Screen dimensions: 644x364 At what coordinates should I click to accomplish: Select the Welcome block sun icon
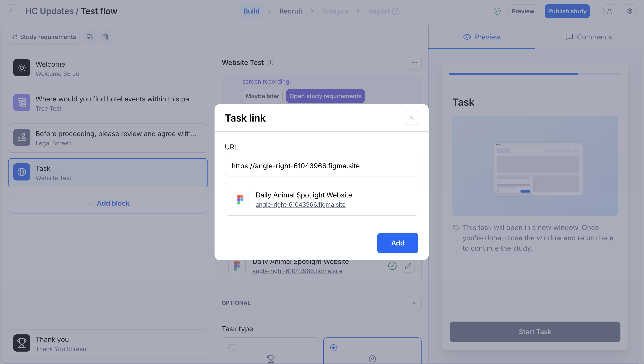tap(22, 68)
